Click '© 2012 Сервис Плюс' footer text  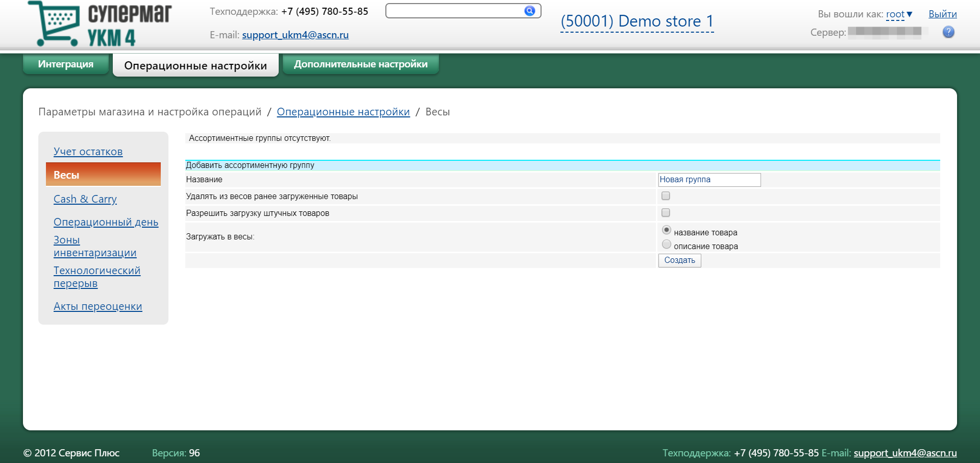[71, 453]
